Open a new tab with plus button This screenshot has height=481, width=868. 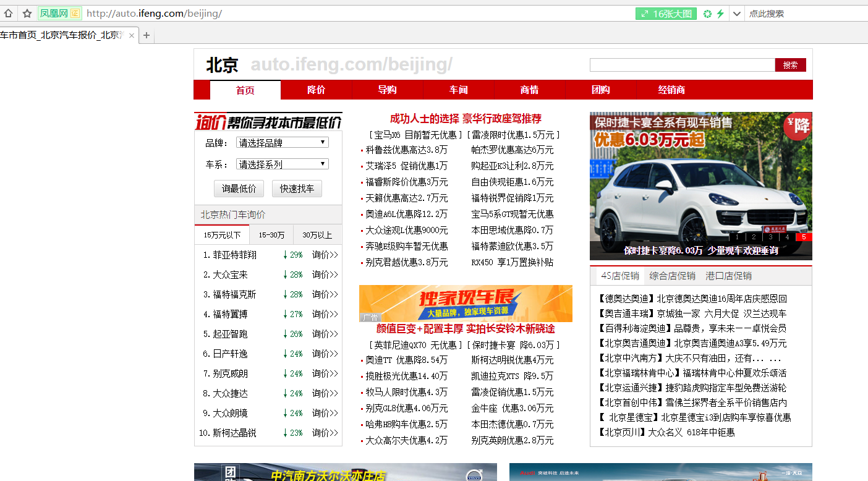click(x=147, y=35)
